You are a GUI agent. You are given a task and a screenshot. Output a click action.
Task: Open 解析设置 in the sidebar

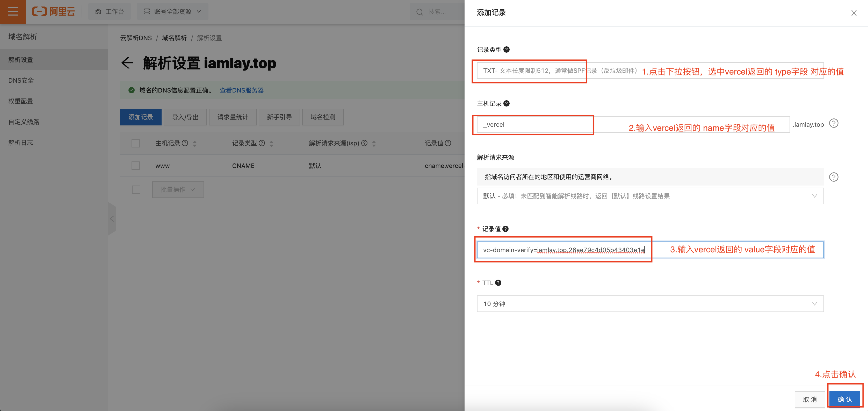pos(54,60)
